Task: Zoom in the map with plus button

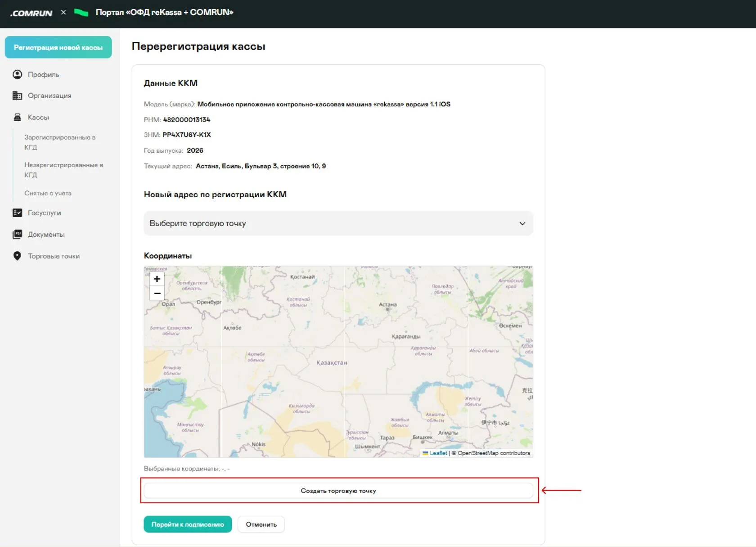Action: coord(157,279)
